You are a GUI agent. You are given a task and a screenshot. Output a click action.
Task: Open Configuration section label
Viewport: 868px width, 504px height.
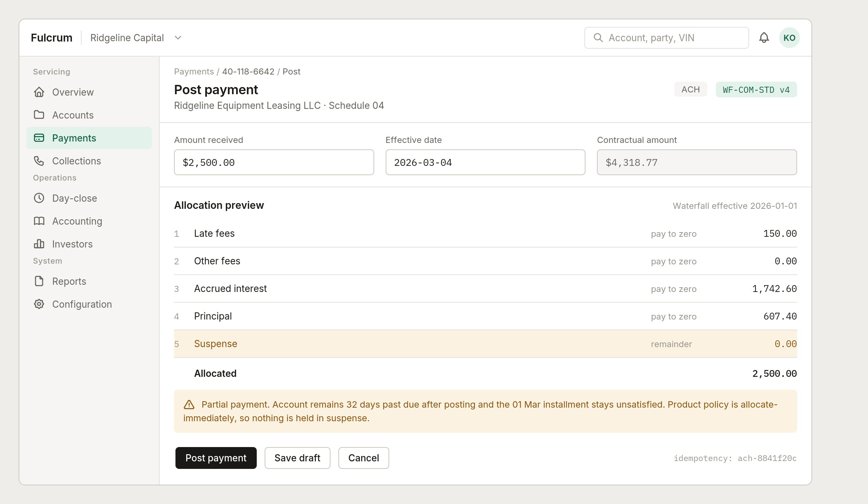pyautogui.click(x=82, y=304)
